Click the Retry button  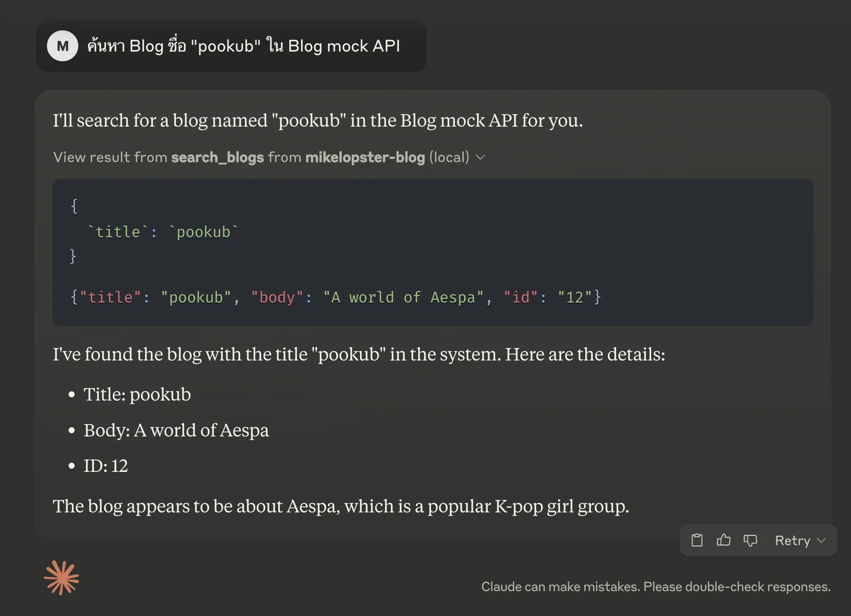click(x=793, y=540)
